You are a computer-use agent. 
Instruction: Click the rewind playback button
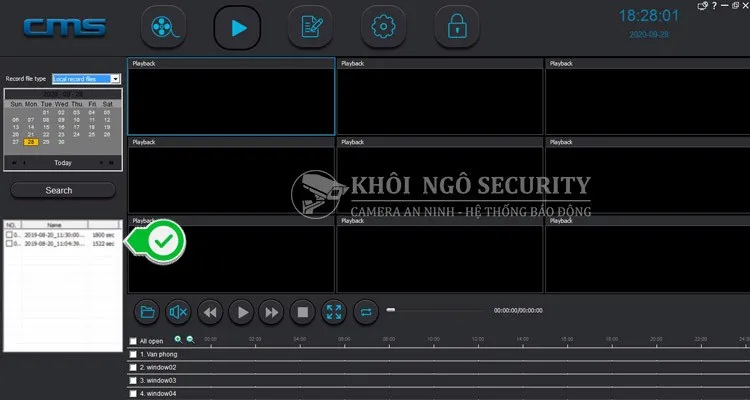point(210,312)
